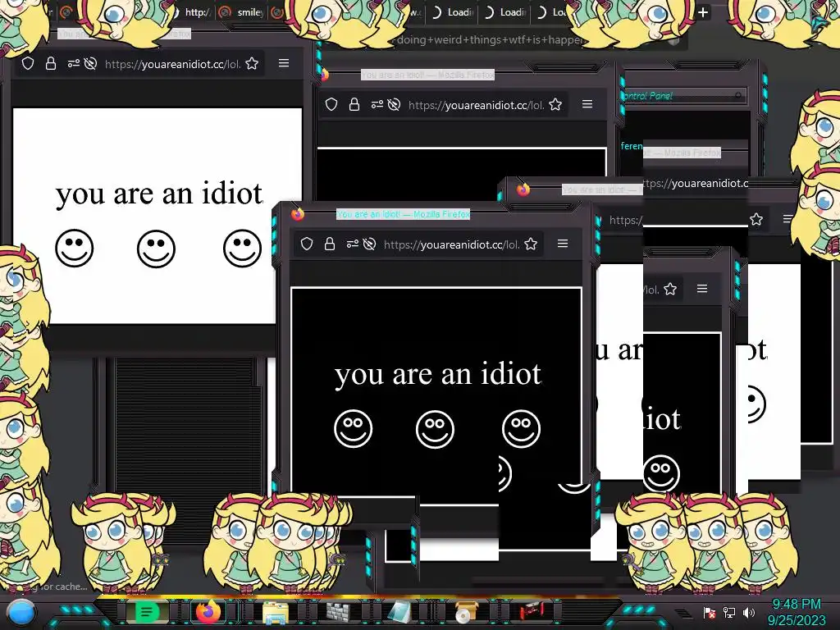Open the red icon on the taskbar

point(531,610)
